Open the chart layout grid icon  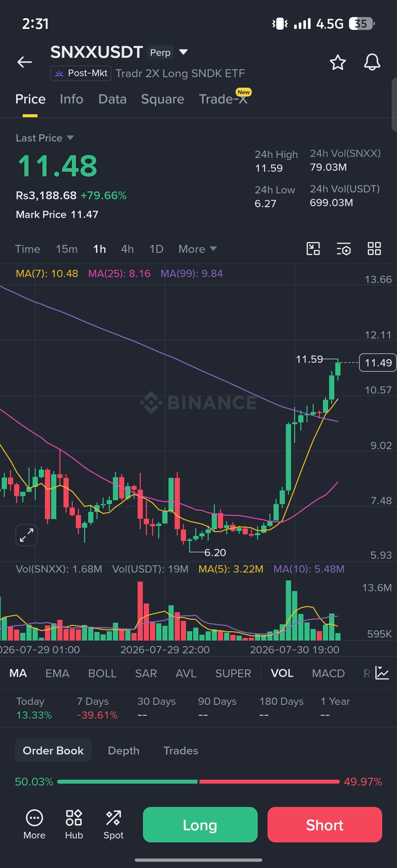click(x=374, y=249)
